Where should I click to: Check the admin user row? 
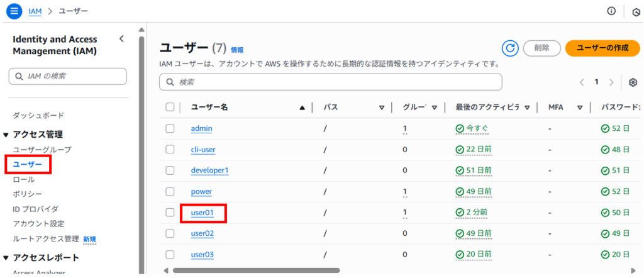point(170,128)
